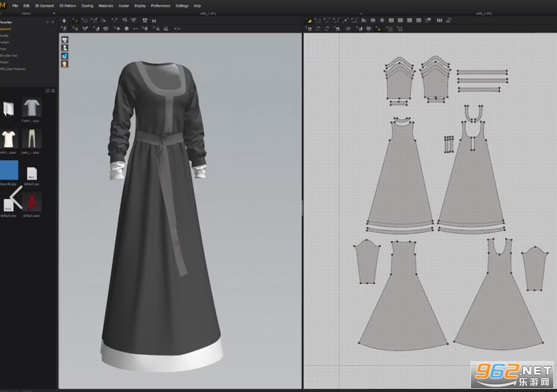Open the Edit menu

pyautogui.click(x=26, y=6)
